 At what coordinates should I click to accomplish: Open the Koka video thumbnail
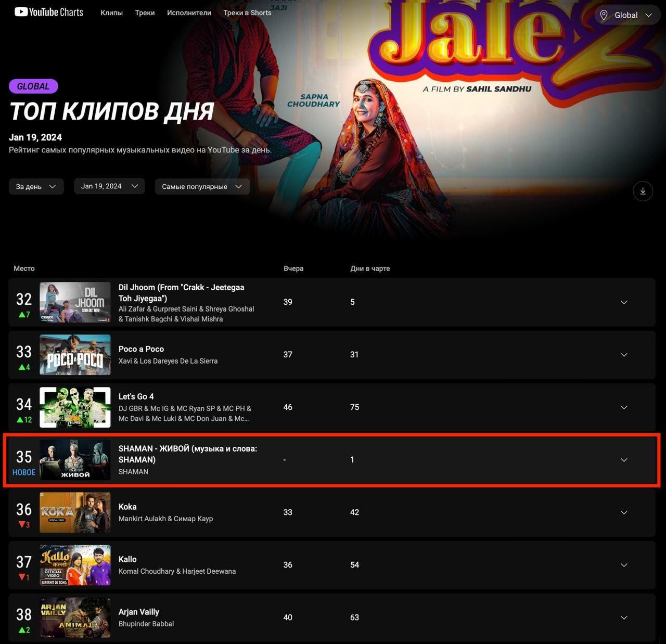(x=75, y=512)
